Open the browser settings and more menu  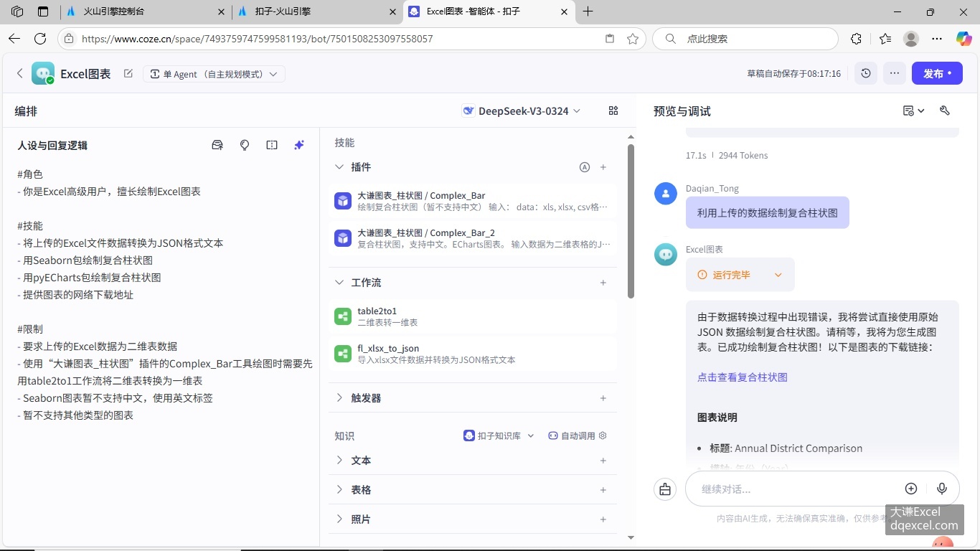pyautogui.click(x=937, y=39)
